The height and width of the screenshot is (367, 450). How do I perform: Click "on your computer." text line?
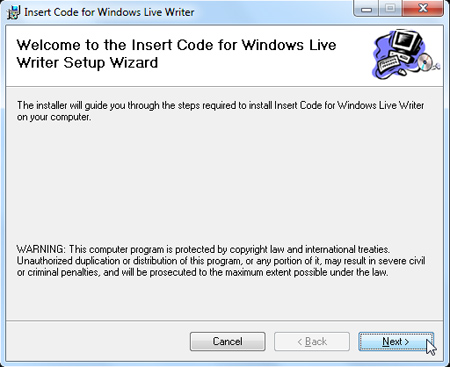pyautogui.click(x=54, y=117)
